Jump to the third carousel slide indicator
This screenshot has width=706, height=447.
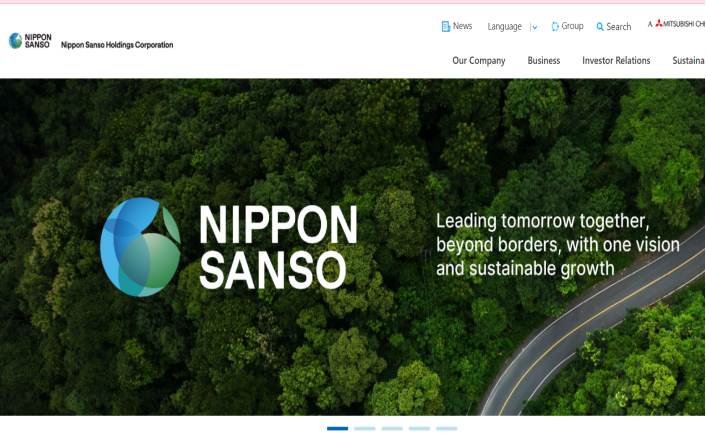click(392, 428)
